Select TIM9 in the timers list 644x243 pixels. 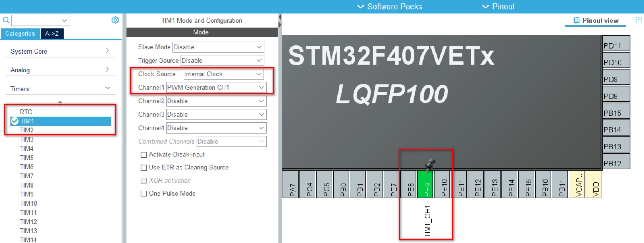[27, 194]
